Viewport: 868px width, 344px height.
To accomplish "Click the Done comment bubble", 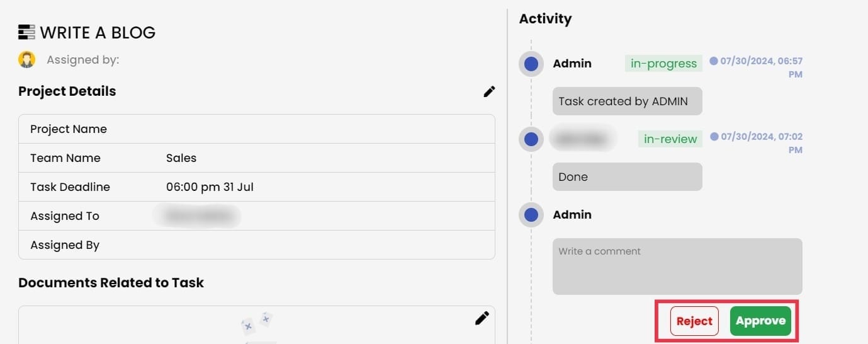I will [x=627, y=177].
